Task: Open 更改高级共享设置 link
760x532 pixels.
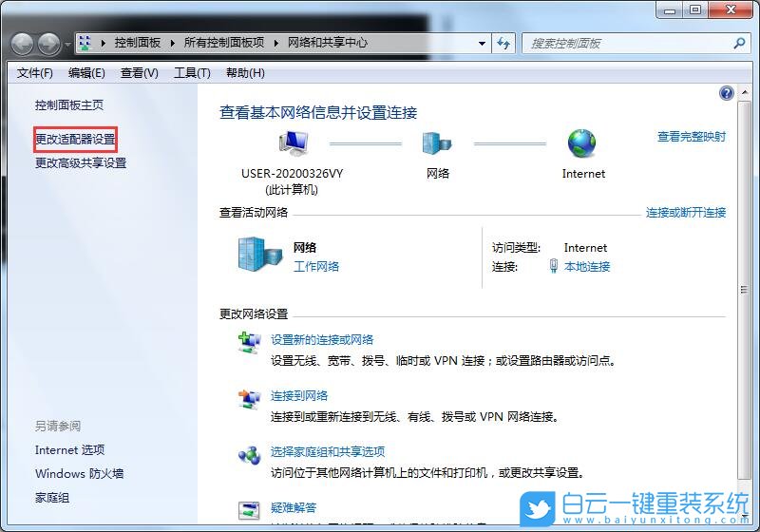Action: (81, 163)
